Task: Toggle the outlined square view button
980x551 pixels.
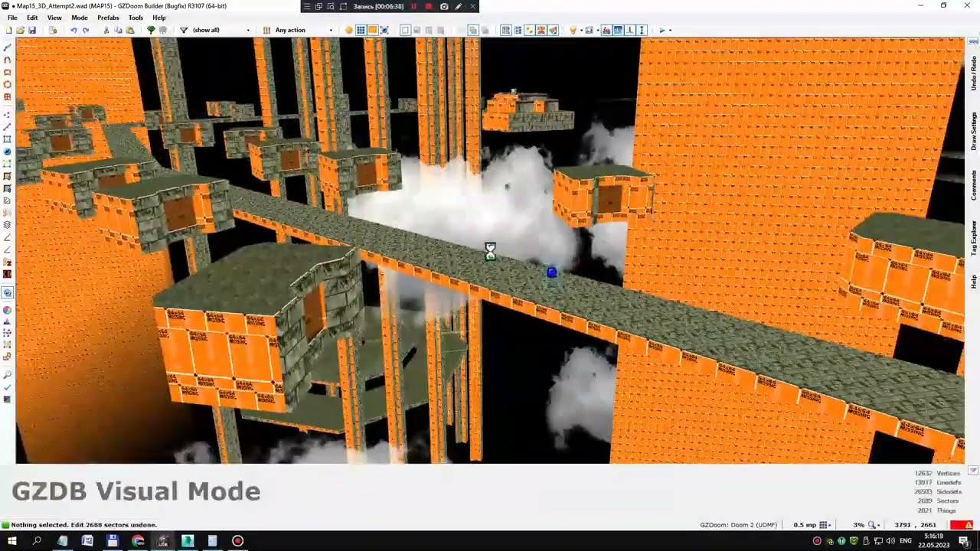Action: pyautogui.click(x=406, y=30)
